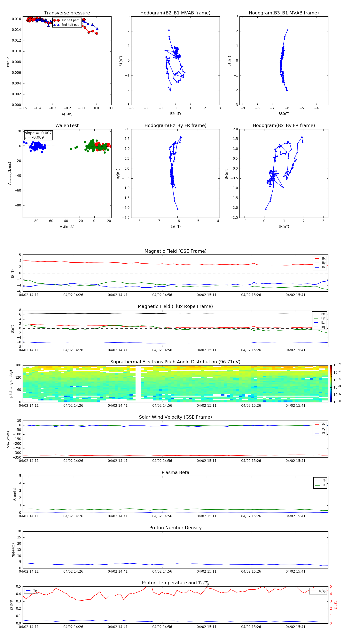Click the Bx' legend entry
This screenshot has width=351, height=644.
click(320, 314)
